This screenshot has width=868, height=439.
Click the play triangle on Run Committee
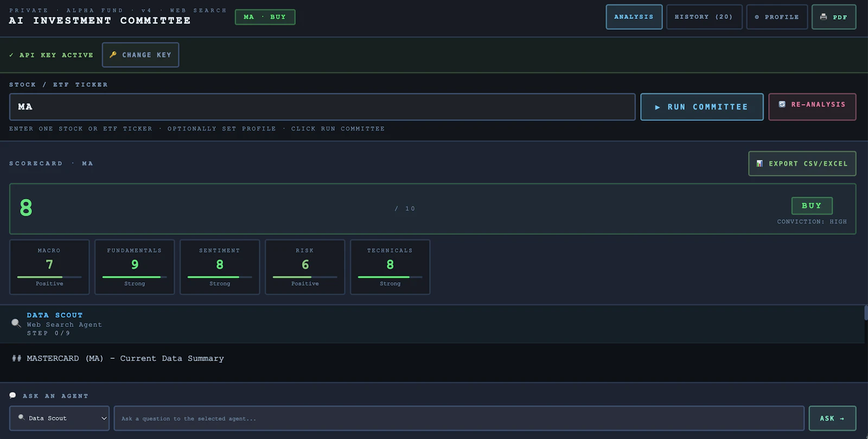click(x=658, y=107)
